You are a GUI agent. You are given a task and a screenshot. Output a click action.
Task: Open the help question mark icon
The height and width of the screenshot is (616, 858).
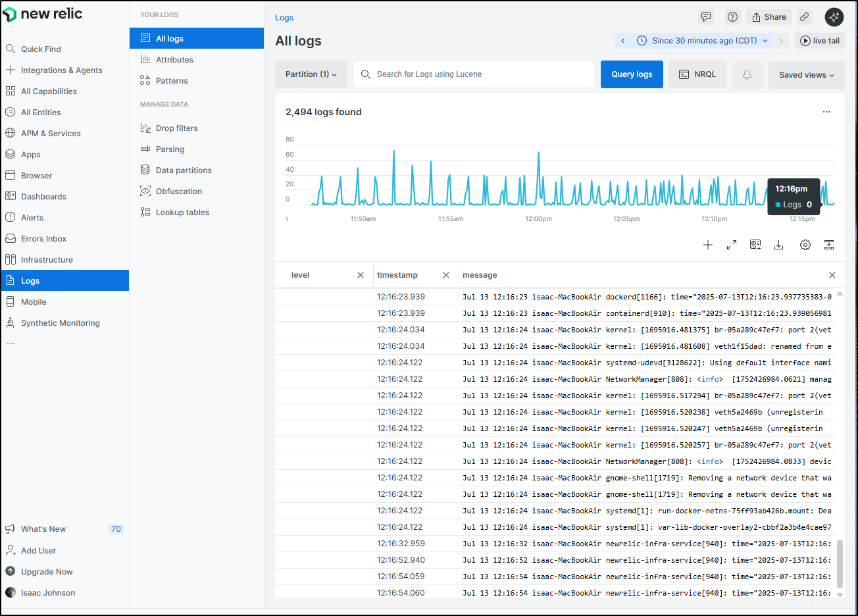(x=732, y=17)
